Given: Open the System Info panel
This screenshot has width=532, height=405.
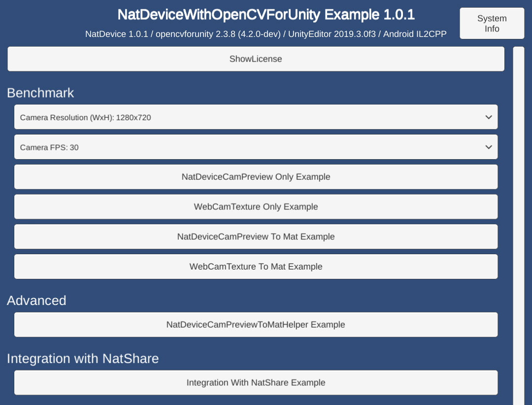Looking at the screenshot, I should 492,24.
